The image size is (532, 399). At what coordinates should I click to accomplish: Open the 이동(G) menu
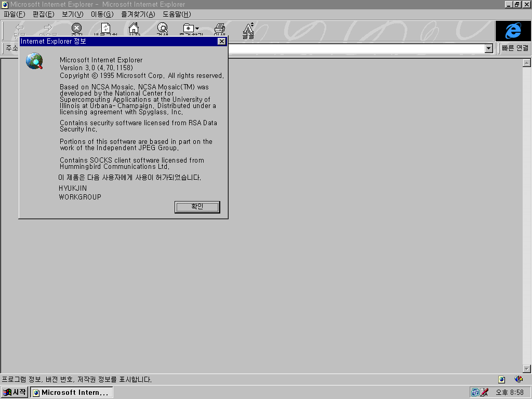[102, 14]
